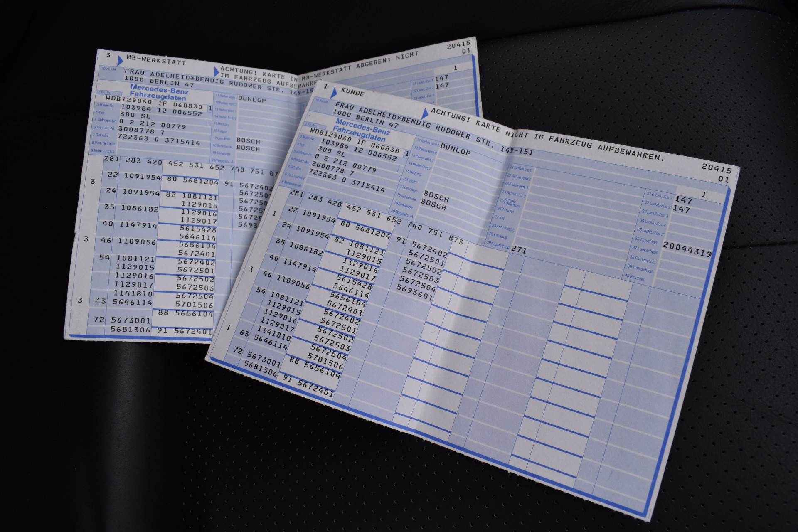The height and width of the screenshot is (532, 798).
Task: Click the 36 Türschloß label
Action: click(x=646, y=240)
